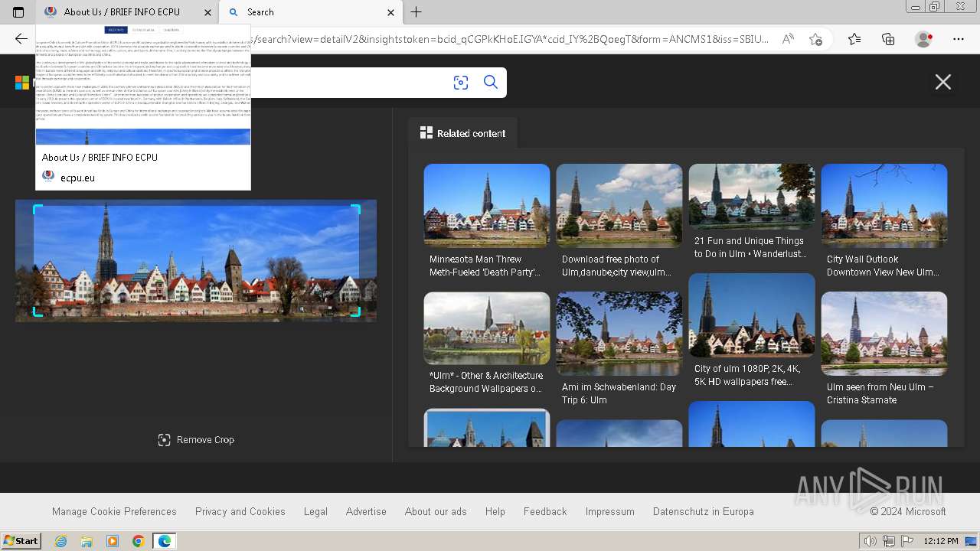Viewport: 980px width, 551px height.
Task: Switch to the Search tab
Action: [x=310, y=12]
